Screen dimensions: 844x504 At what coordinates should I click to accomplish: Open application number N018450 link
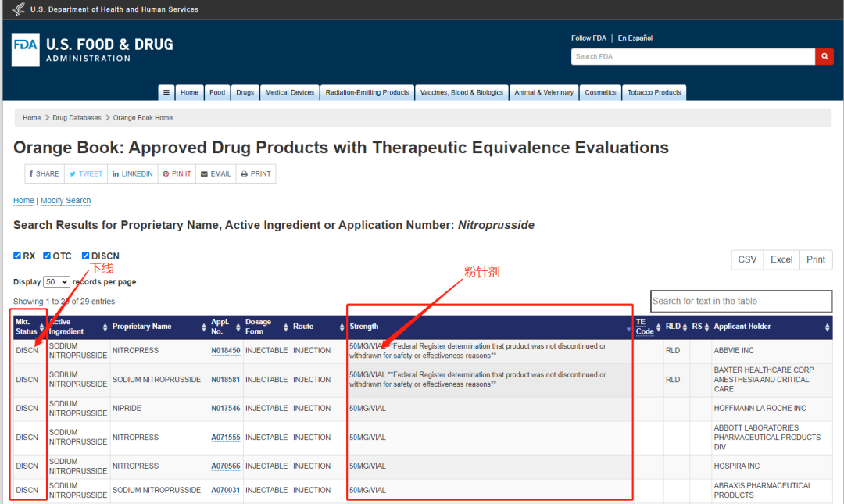click(226, 351)
